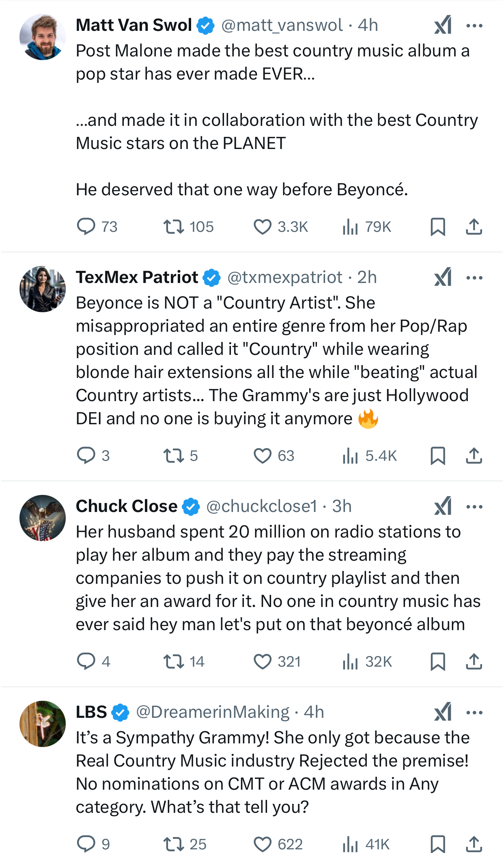Repost TexMex Patriot's tweet
The width and height of the screenshot is (504, 853).
pyautogui.click(x=174, y=456)
